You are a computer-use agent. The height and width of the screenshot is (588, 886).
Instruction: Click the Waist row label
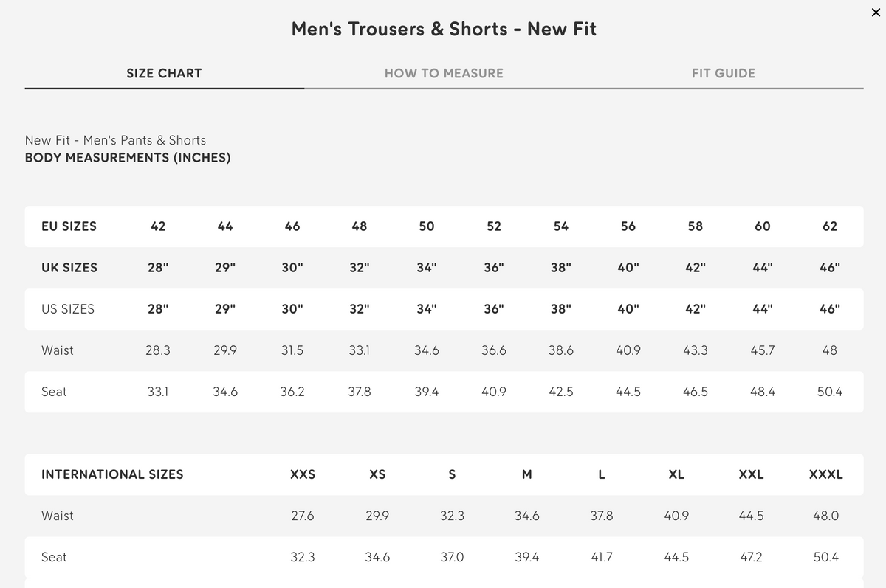(57, 350)
